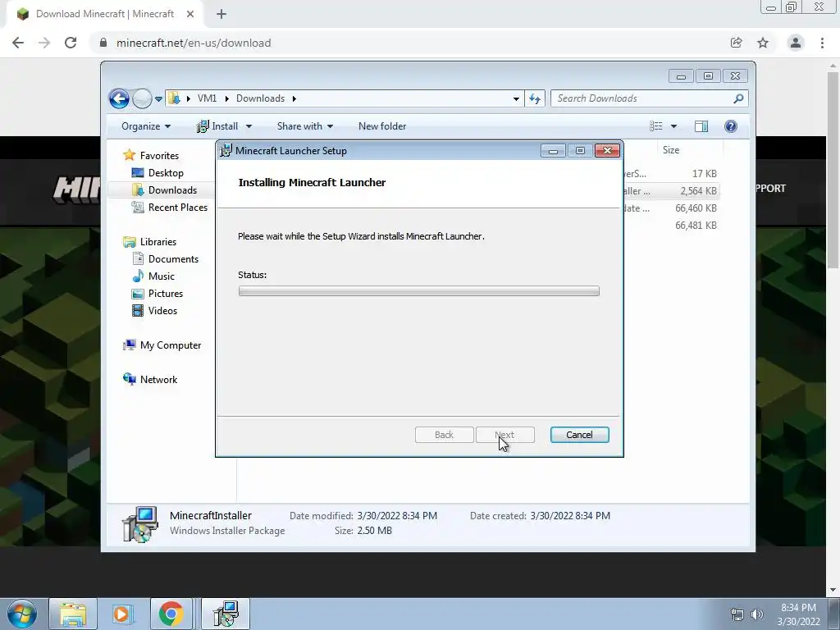This screenshot has width=840, height=630.
Task: Create a New folder
Action: pyautogui.click(x=382, y=126)
